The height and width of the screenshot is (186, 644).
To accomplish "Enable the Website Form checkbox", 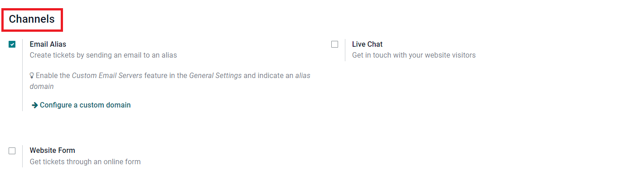I will 12,151.
